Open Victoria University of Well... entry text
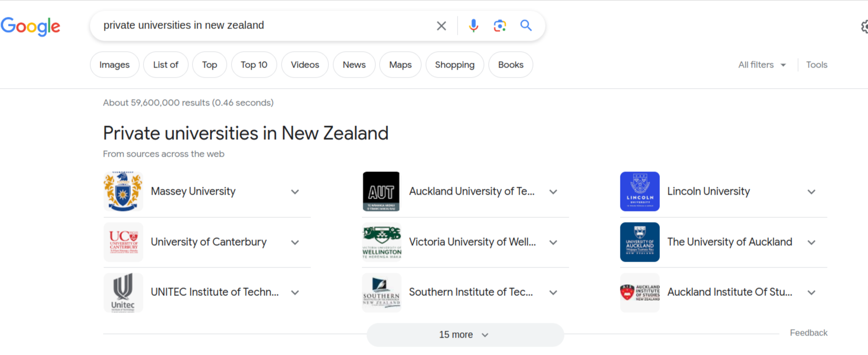This screenshot has height=355, width=868. click(472, 242)
